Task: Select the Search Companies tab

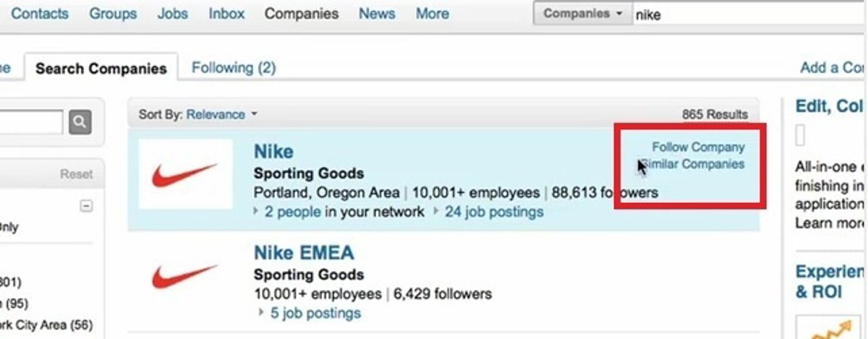Action: 101,69
